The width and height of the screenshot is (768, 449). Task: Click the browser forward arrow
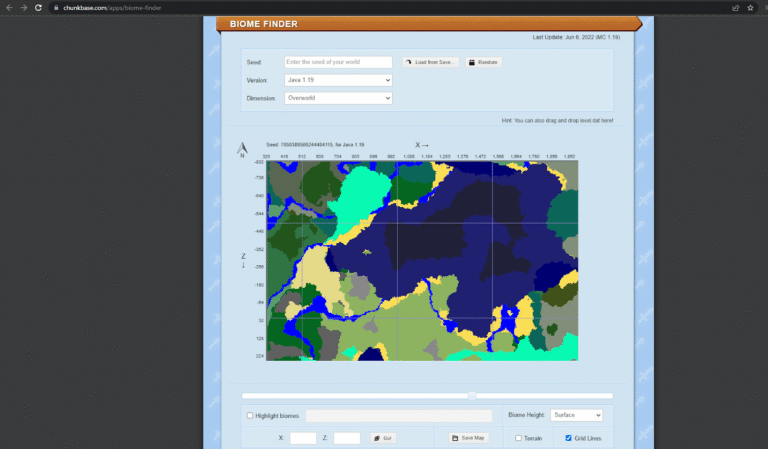coord(24,7)
